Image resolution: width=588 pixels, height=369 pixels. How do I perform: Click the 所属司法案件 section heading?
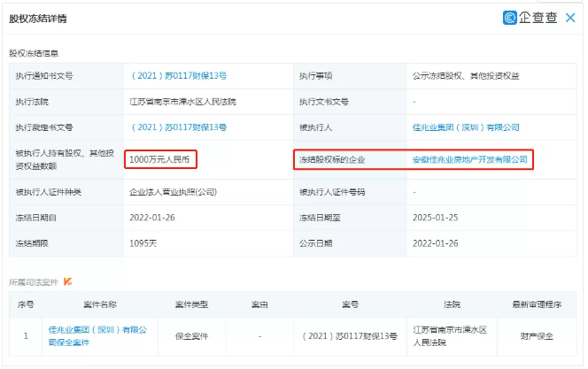[34, 282]
